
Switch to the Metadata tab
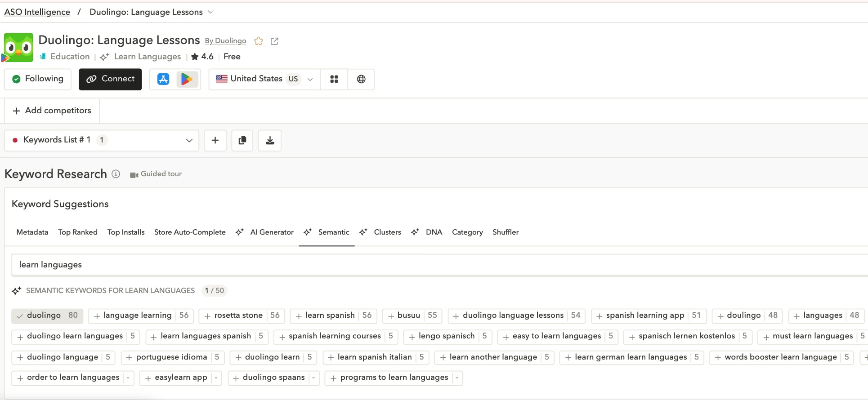(32, 232)
